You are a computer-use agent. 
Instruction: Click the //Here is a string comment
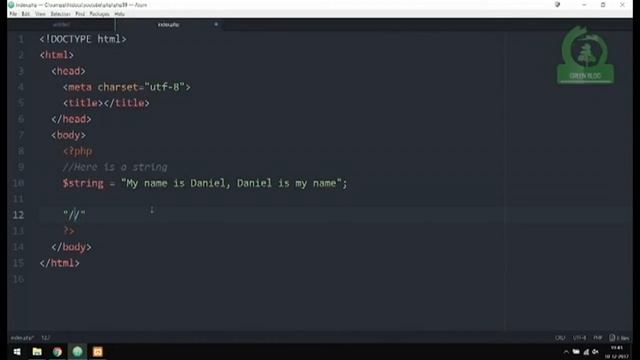pyautogui.click(x=115, y=167)
